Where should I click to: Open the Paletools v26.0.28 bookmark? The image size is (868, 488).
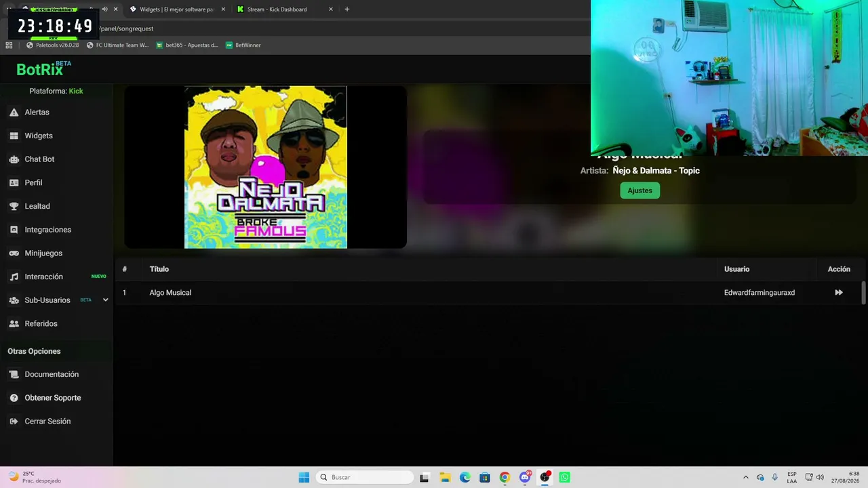point(53,45)
